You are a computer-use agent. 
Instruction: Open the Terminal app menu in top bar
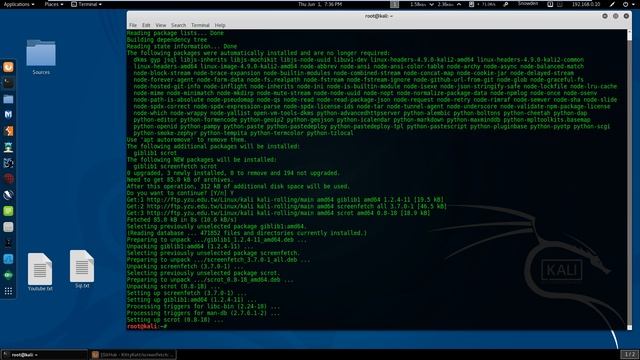(87, 4)
